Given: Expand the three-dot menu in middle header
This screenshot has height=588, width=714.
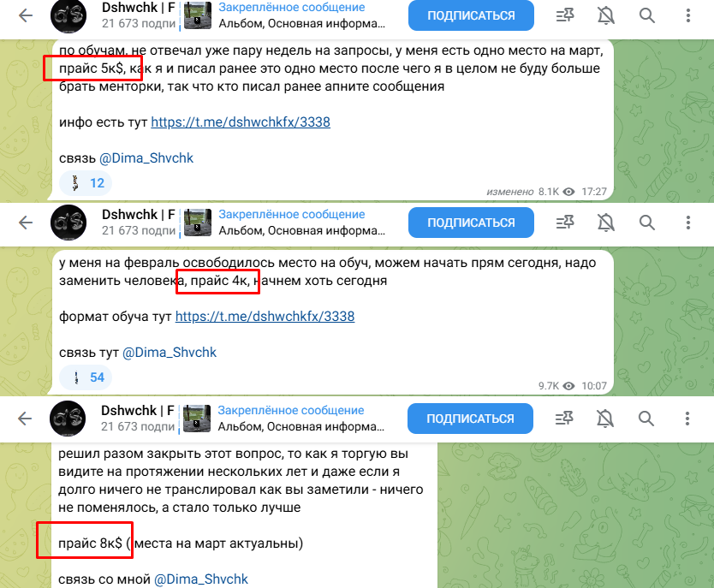Looking at the screenshot, I should tap(688, 223).
